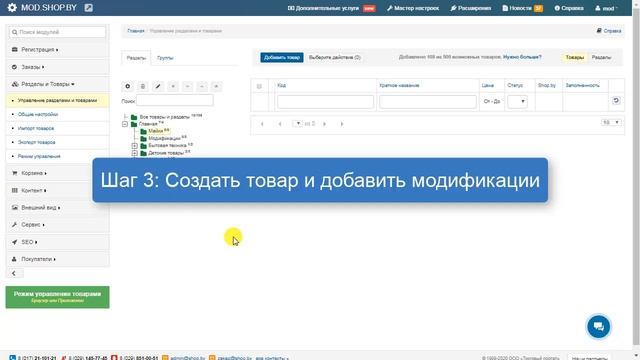The width and height of the screenshot is (640, 360).
Task: Open the page number dropdown in pager
Action: point(298,123)
